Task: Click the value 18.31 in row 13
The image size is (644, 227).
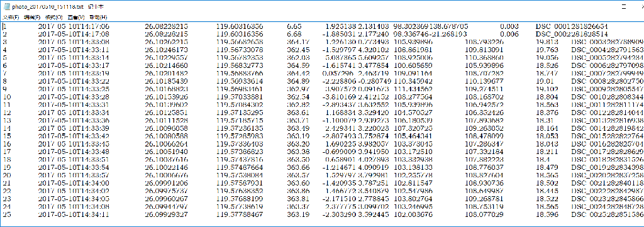Action: click(x=545, y=121)
